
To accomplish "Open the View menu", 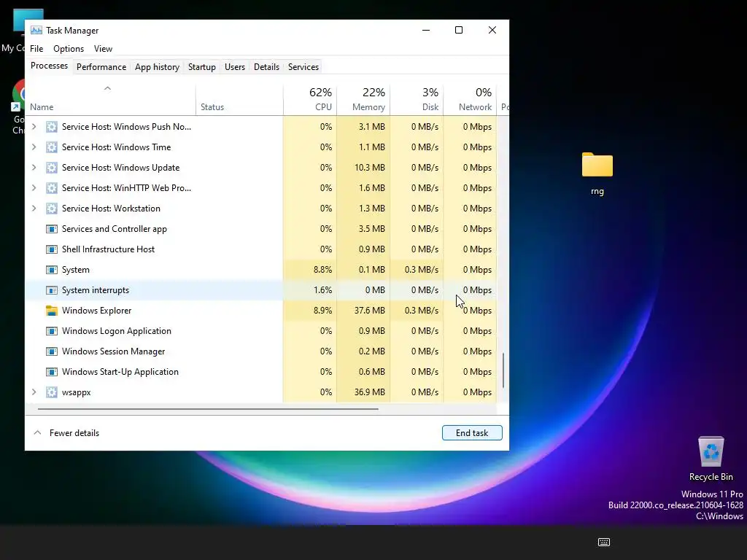I will click(103, 49).
